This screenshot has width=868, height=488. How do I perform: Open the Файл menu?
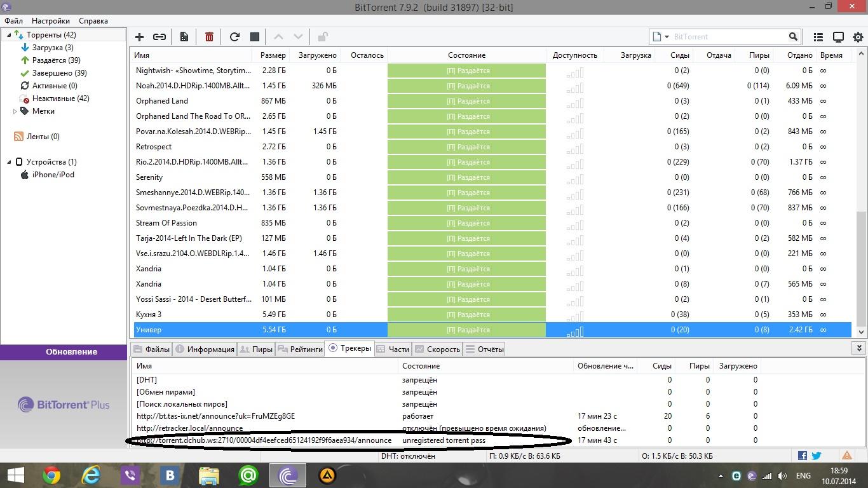[13, 21]
